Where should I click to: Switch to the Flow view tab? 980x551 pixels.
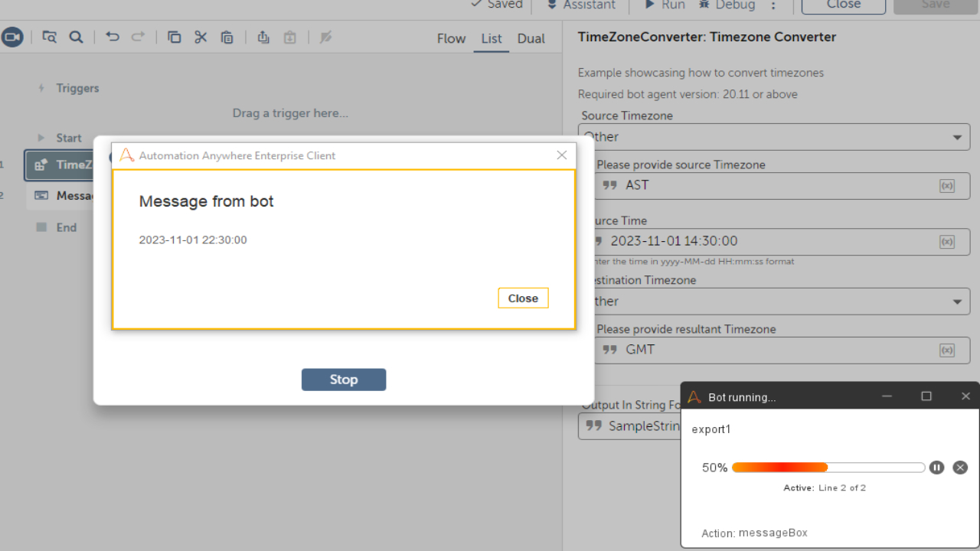[451, 38]
